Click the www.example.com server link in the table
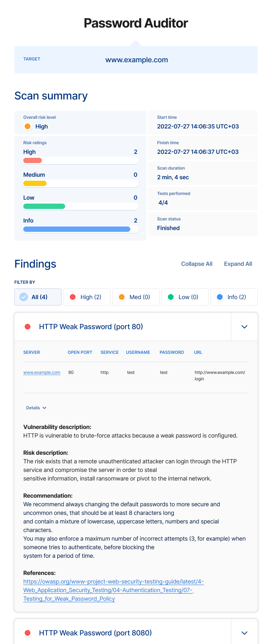 coord(42,372)
